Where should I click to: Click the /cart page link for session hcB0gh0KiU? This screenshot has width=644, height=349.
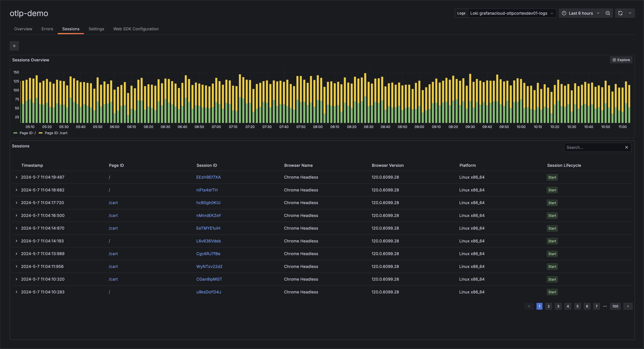pyautogui.click(x=113, y=203)
